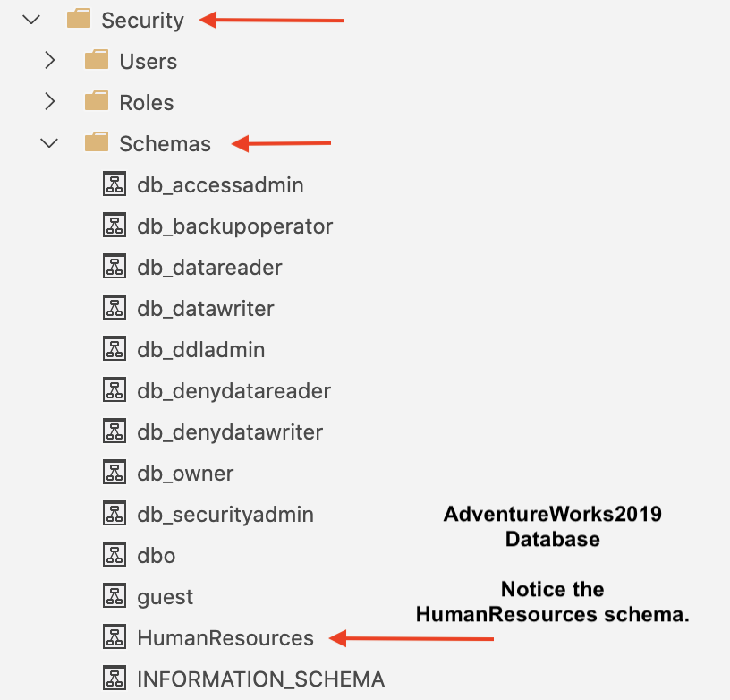This screenshot has height=700, width=730.
Task: Select the db_securityadmin schema
Action: tap(225, 515)
